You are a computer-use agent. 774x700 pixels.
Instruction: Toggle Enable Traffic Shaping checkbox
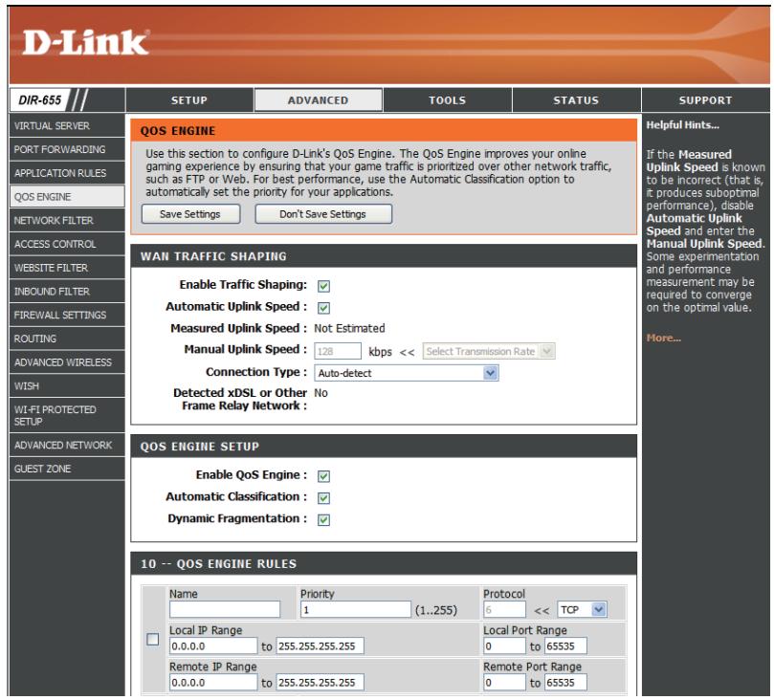tap(323, 286)
